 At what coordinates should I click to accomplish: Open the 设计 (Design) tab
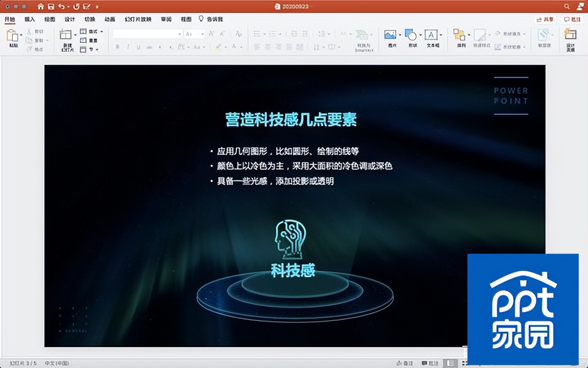[69, 19]
